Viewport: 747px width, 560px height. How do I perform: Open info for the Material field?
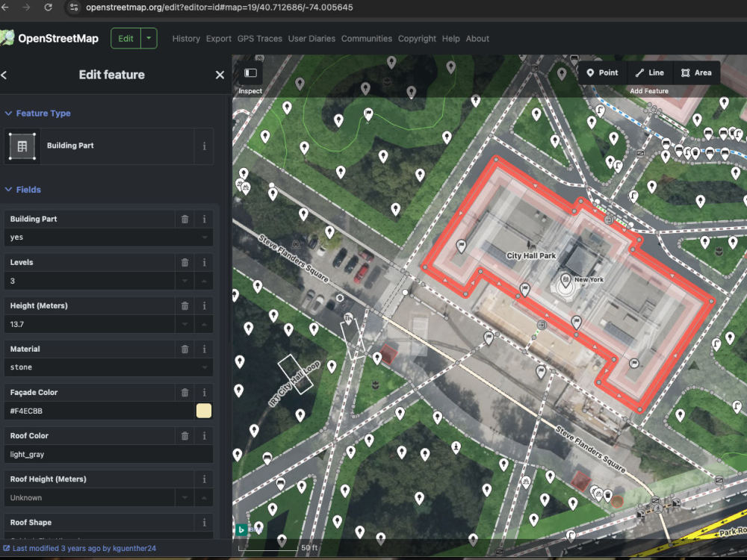(205, 349)
